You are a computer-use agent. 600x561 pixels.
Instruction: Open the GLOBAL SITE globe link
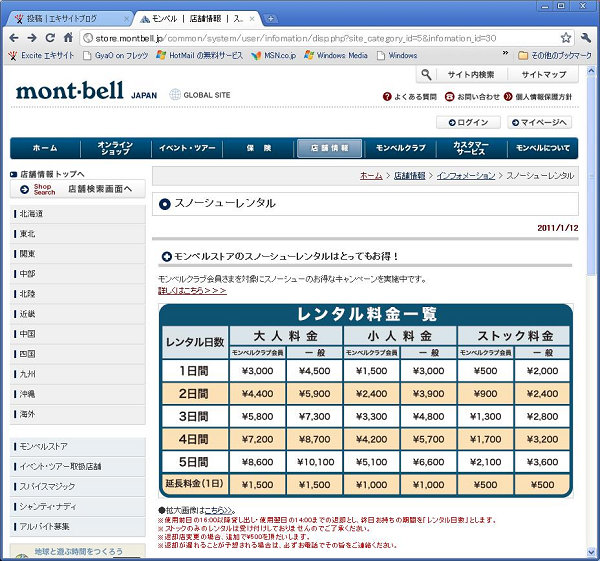coord(200,95)
